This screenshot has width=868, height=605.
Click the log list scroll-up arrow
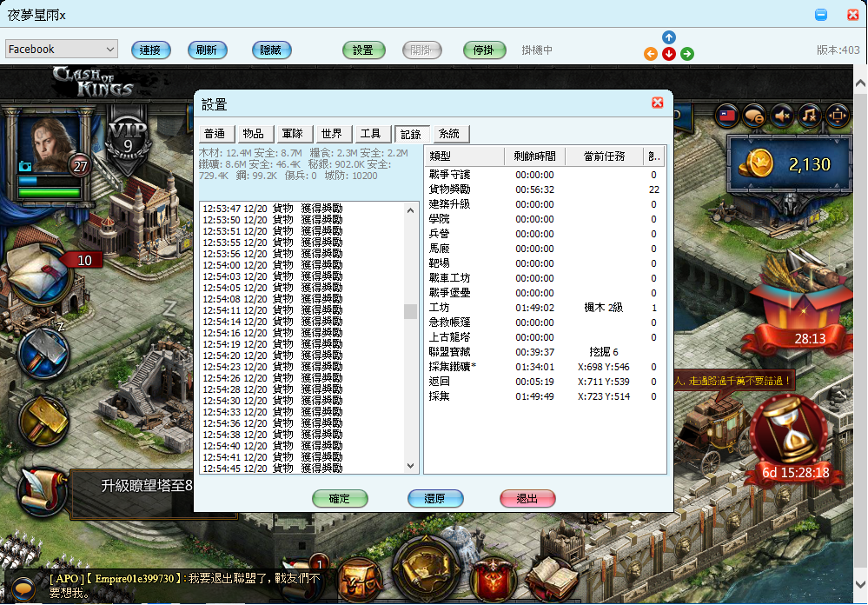point(410,210)
